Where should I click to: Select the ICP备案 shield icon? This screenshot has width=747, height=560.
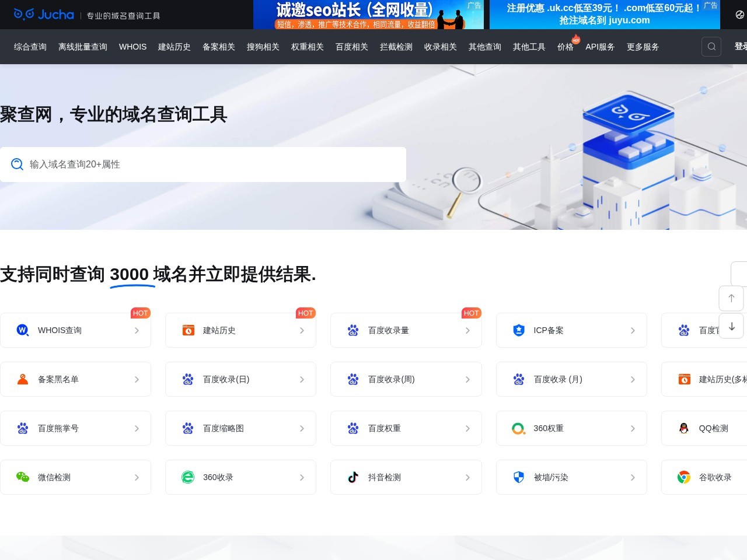pos(518,330)
